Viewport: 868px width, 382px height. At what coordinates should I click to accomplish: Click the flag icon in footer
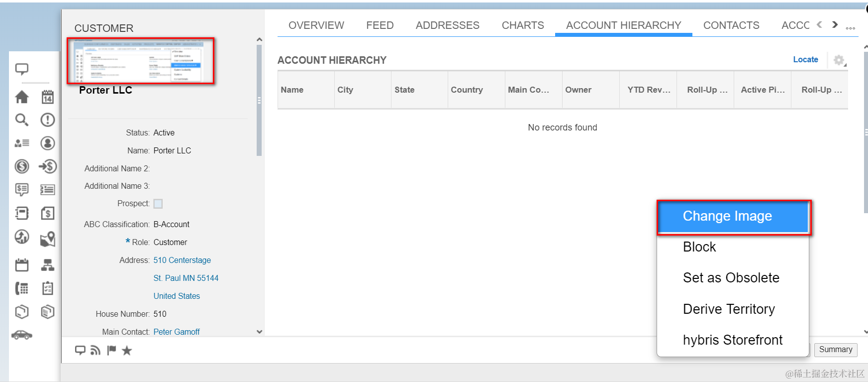tap(111, 350)
